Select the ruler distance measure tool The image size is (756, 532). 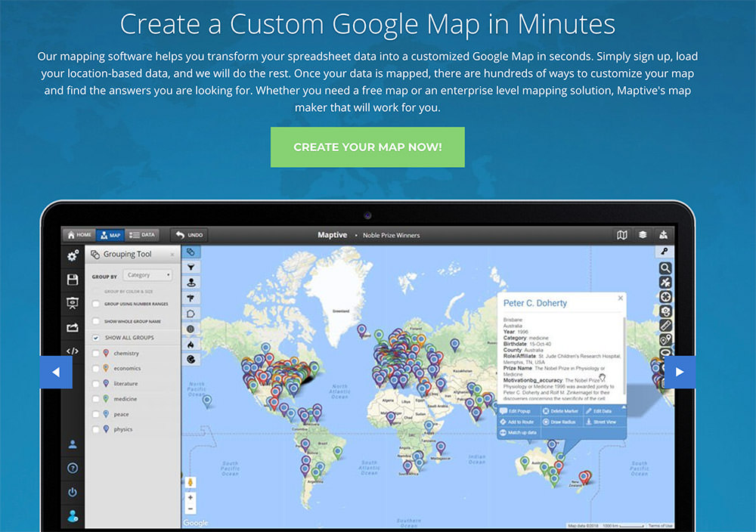tap(665, 326)
